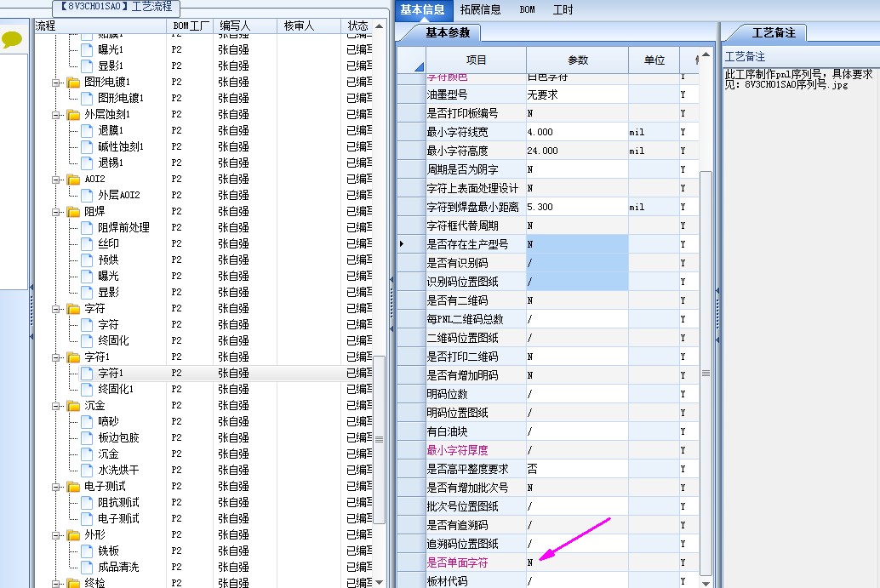Select the 是否高平整度要求 parameter row
The height and width of the screenshot is (588, 880).
pyautogui.click(x=548, y=469)
